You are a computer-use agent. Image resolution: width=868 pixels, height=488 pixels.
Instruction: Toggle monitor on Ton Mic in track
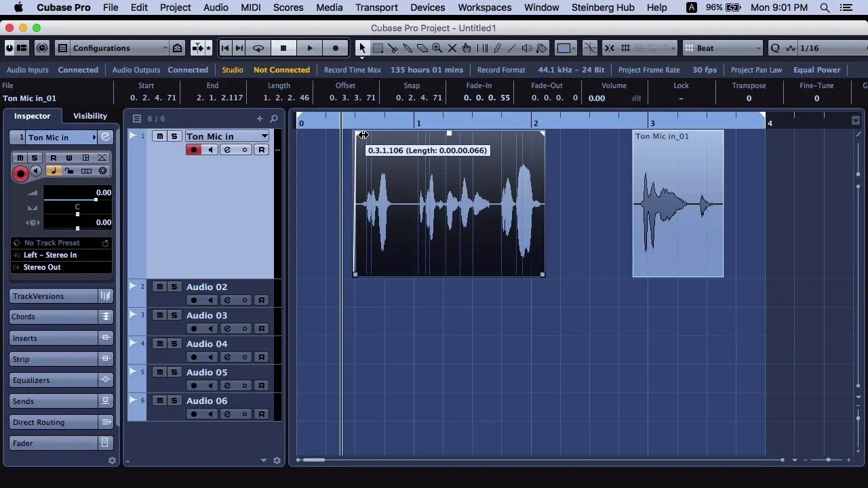[x=210, y=150]
